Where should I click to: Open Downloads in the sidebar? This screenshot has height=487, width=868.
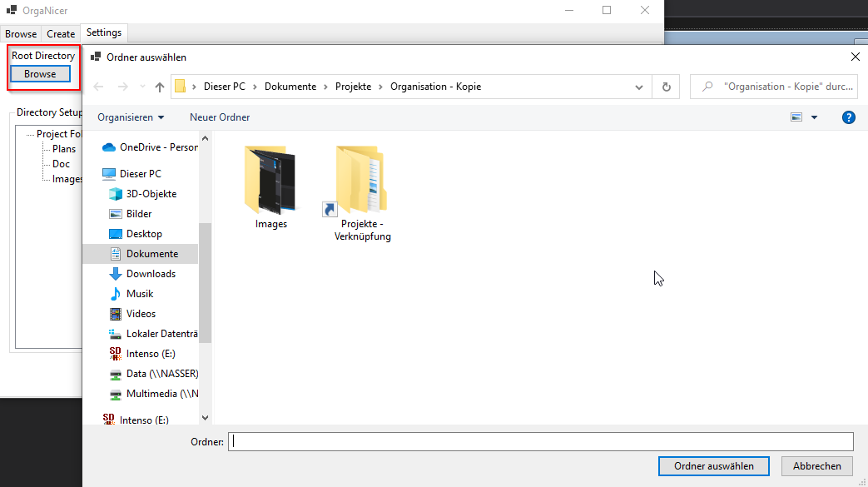[142, 274]
